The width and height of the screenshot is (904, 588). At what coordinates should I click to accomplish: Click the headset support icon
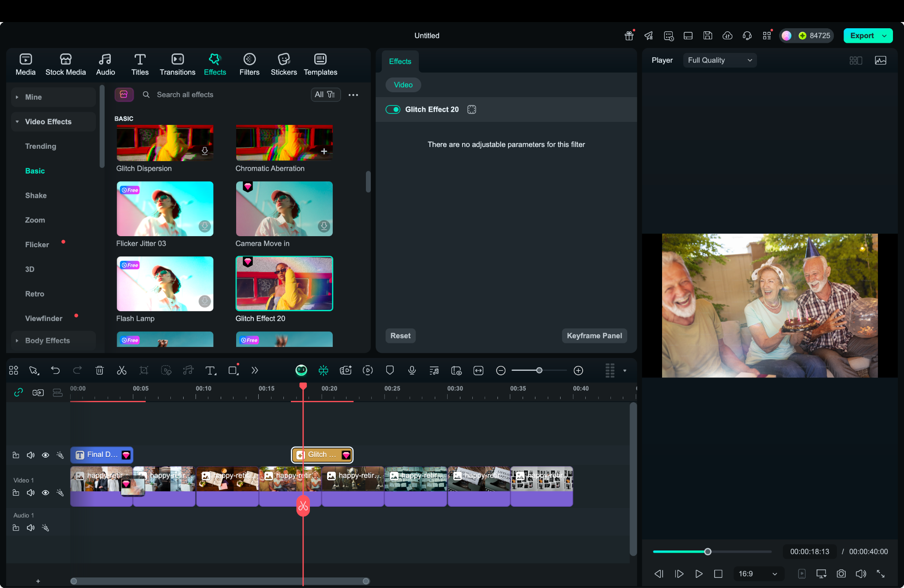pyautogui.click(x=747, y=36)
